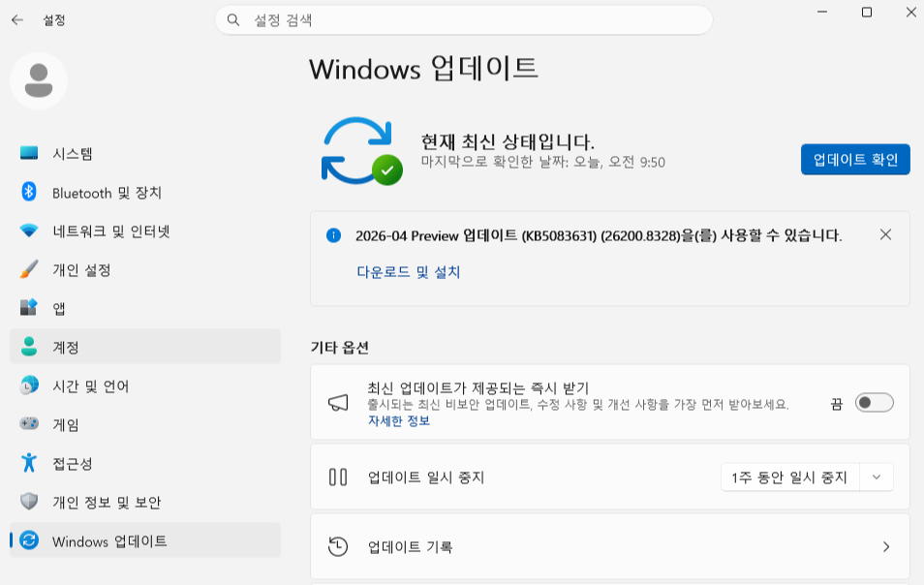
Task: Click the 업데이트 확인 button
Action: pyautogui.click(x=855, y=159)
